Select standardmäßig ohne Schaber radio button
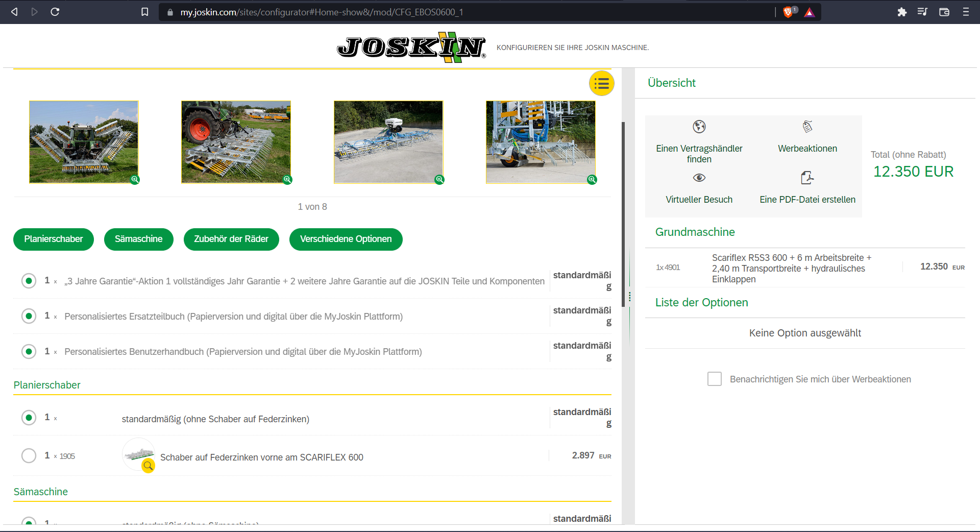Screen dimensions: 980x532 [x=29, y=418]
